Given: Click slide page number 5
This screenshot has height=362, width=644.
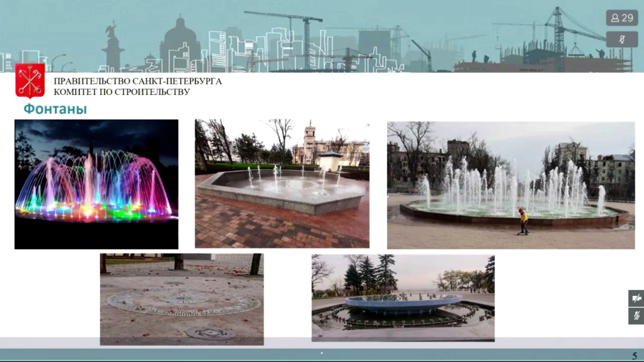Looking at the screenshot, I should tap(634, 356).
